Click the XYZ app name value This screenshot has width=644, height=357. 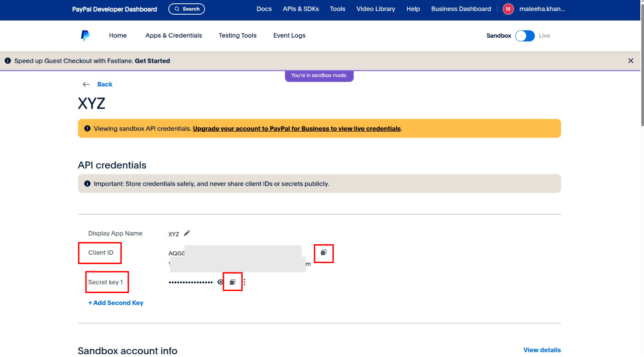[x=174, y=234]
